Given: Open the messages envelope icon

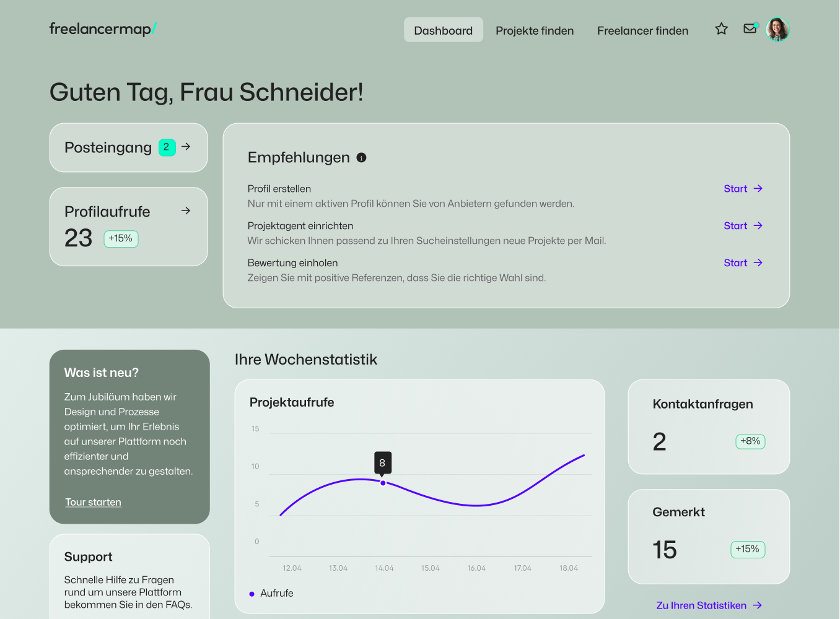Looking at the screenshot, I should click(750, 28).
